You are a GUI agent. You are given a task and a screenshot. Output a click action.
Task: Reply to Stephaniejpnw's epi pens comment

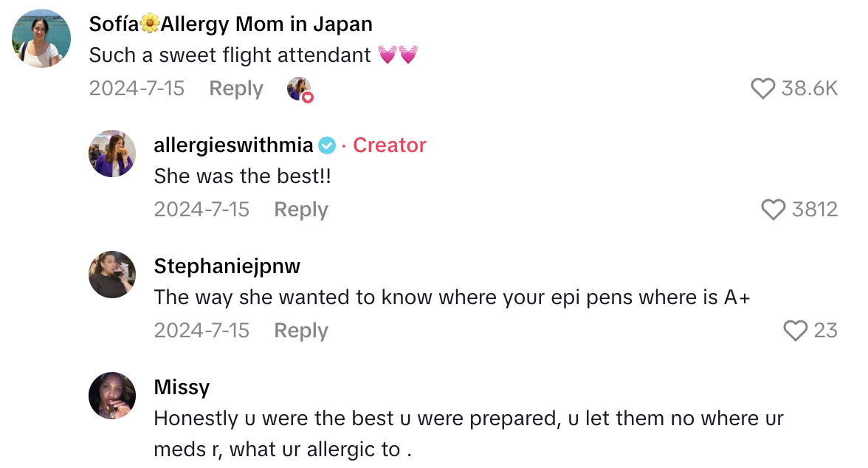[301, 331]
